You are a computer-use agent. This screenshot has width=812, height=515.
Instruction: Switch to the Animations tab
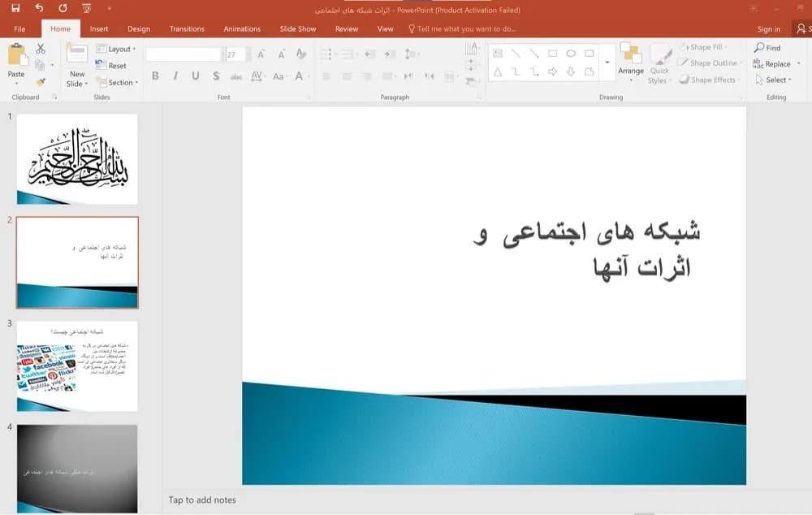point(242,29)
